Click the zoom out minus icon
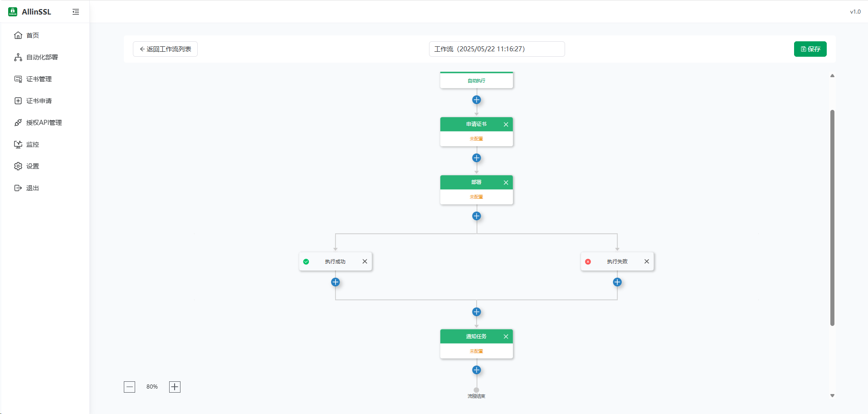 (129, 387)
